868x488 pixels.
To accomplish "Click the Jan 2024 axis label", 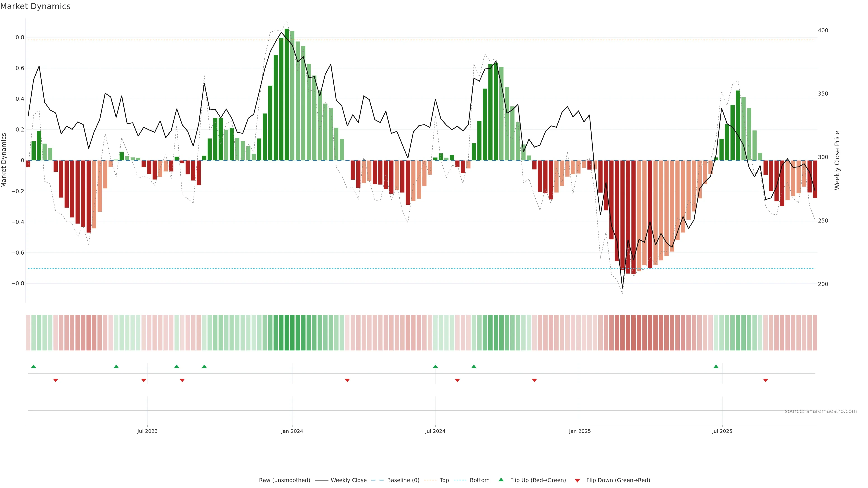I will click(292, 431).
